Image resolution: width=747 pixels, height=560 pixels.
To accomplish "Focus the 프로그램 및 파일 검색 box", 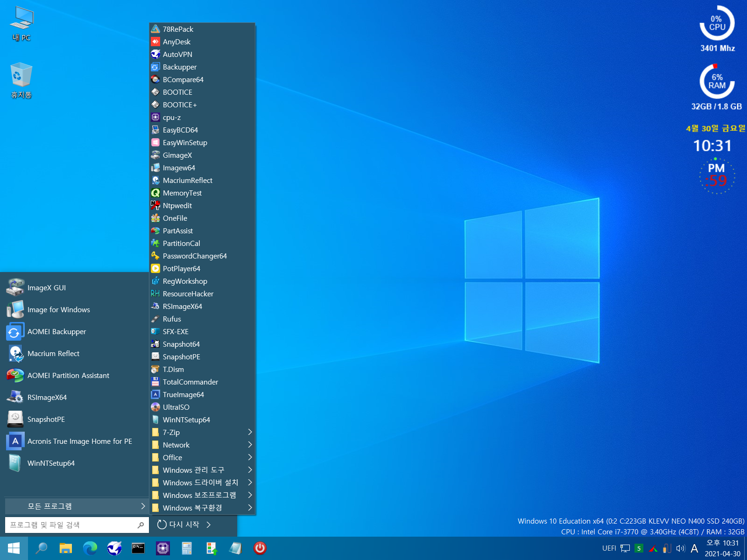I will click(77, 525).
